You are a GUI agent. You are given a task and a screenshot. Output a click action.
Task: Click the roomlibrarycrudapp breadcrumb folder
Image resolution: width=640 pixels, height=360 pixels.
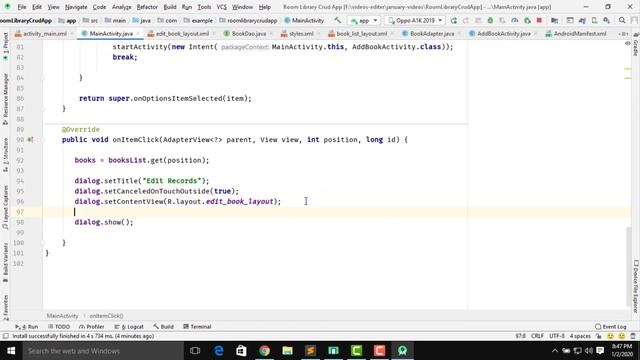click(x=248, y=20)
